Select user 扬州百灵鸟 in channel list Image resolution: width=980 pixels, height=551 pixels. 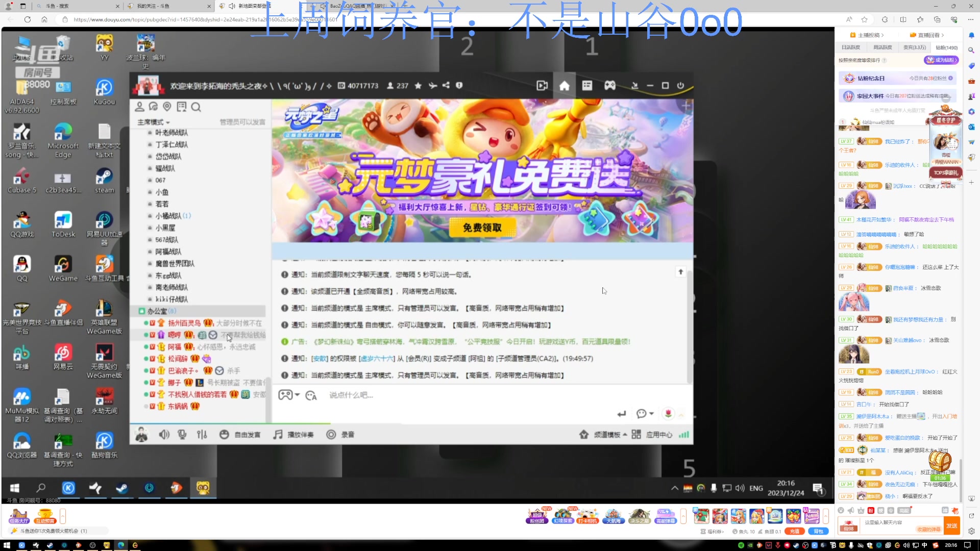tap(184, 323)
